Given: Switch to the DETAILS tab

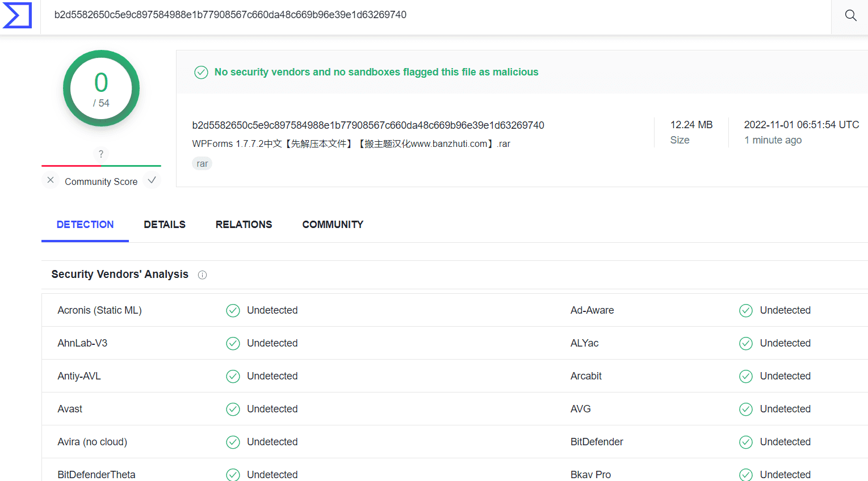Looking at the screenshot, I should tap(165, 225).
